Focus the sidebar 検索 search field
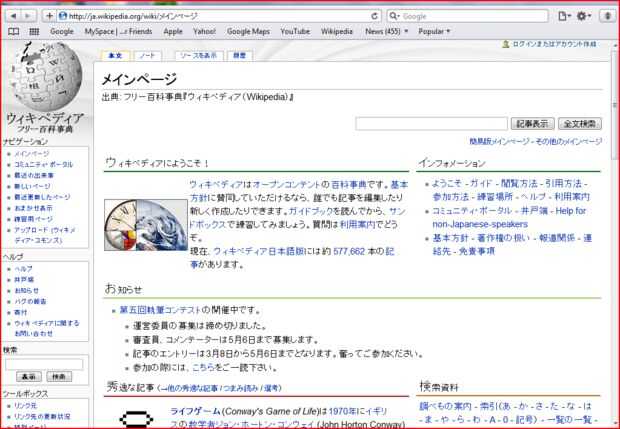 [x=44, y=364]
